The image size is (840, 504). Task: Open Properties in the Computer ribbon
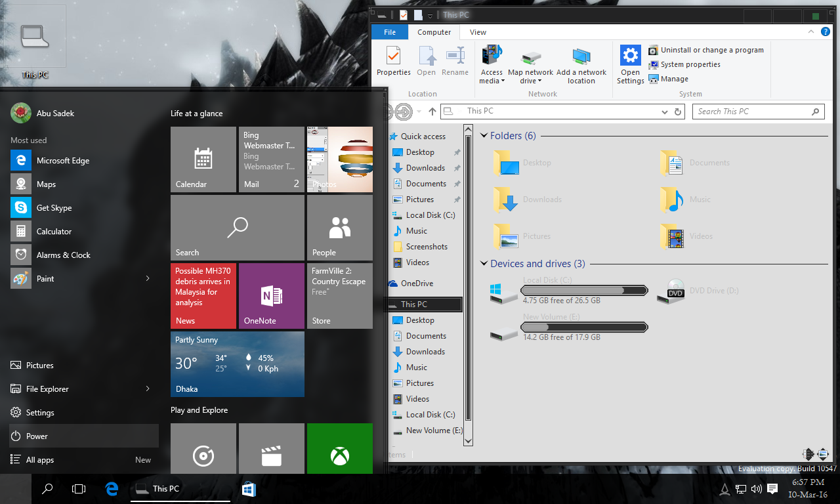coord(393,62)
